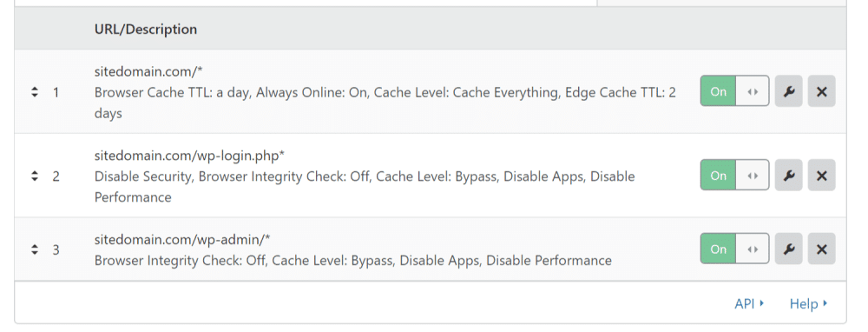The height and width of the screenshot is (332, 868).
Task: Click reorder arrows for rule 1
Action: (x=35, y=92)
